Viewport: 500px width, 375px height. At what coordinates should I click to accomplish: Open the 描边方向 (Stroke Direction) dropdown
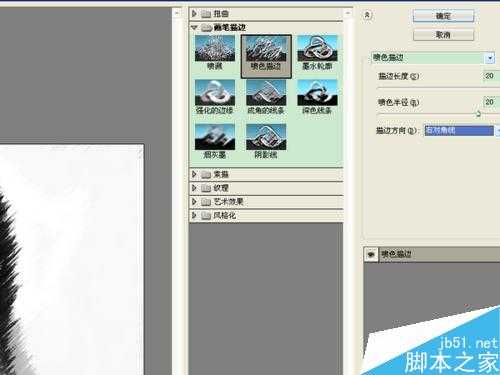[x=462, y=130]
